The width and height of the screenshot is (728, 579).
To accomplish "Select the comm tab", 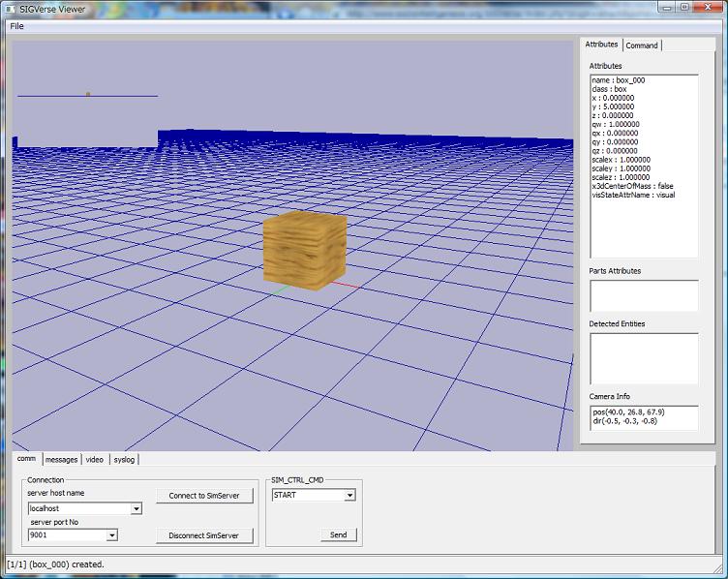I will (x=26, y=459).
